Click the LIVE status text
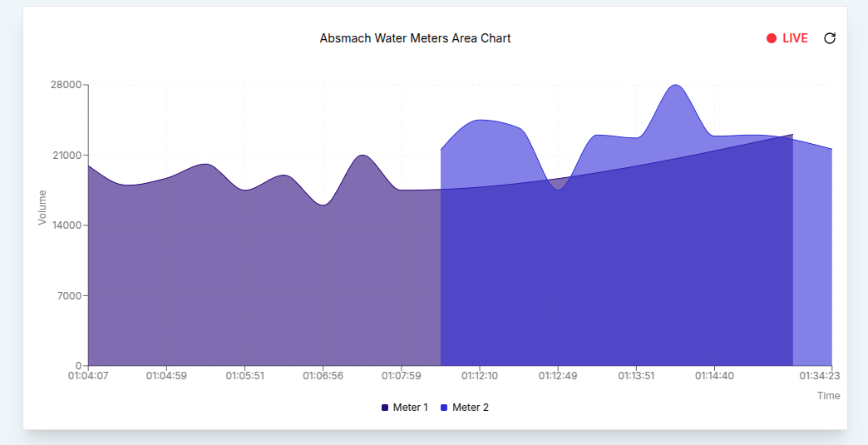 tap(795, 38)
